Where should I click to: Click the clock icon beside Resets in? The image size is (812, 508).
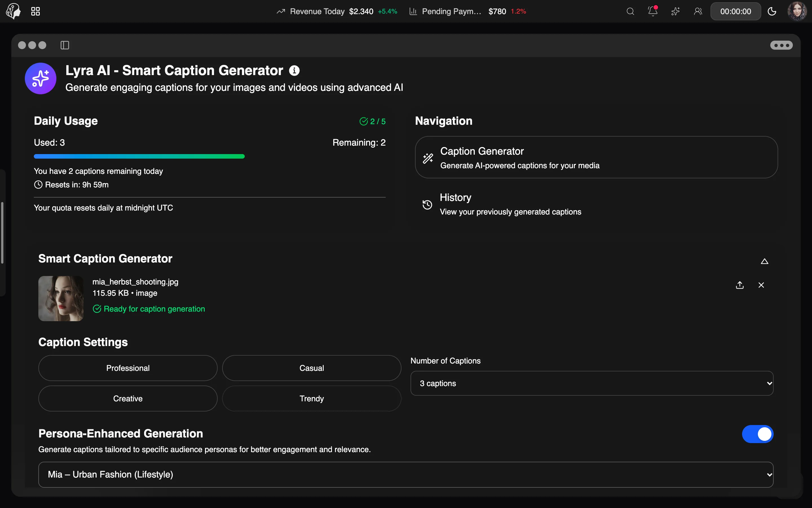pyautogui.click(x=38, y=185)
